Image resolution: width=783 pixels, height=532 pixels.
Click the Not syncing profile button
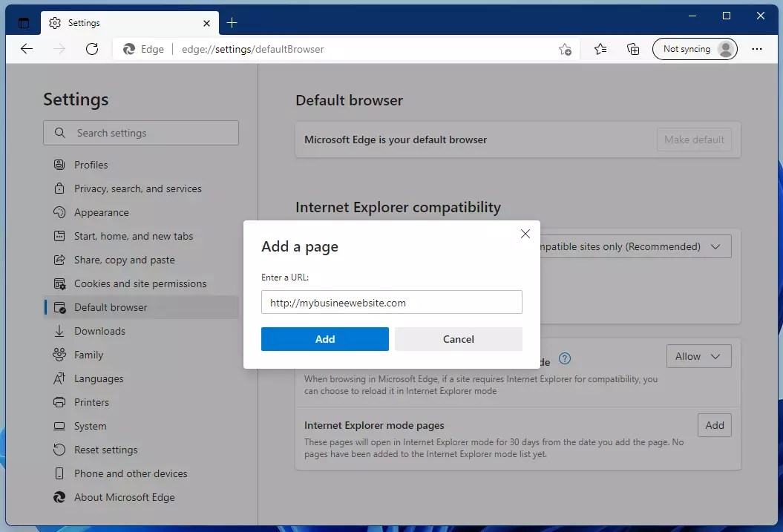click(x=695, y=49)
